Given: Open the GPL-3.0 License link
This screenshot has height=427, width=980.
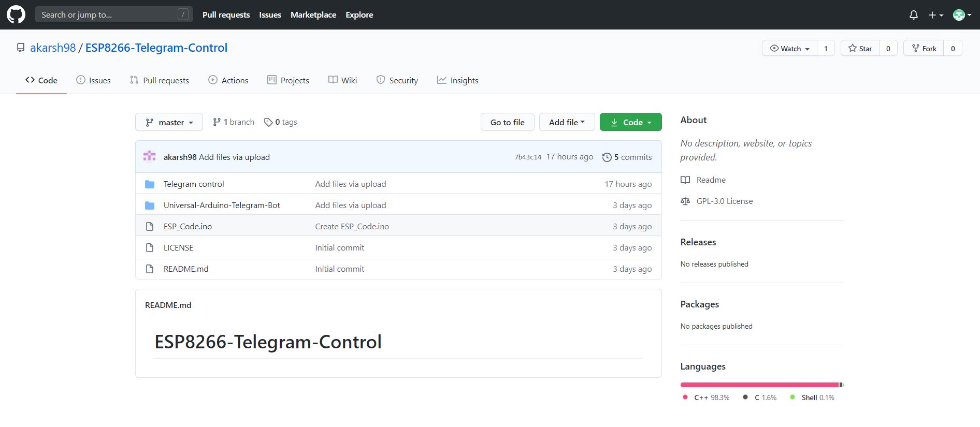Looking at the screenshot, I should 724,201.
